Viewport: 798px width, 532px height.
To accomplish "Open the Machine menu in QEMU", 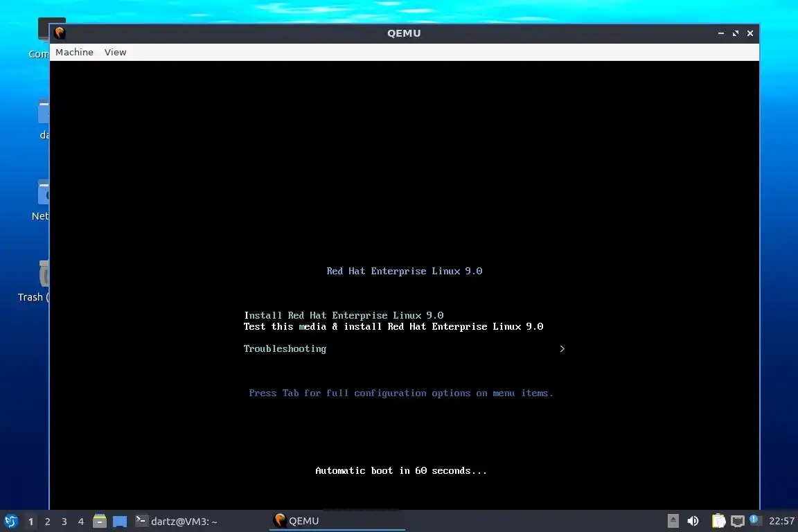I will [74, 53].
